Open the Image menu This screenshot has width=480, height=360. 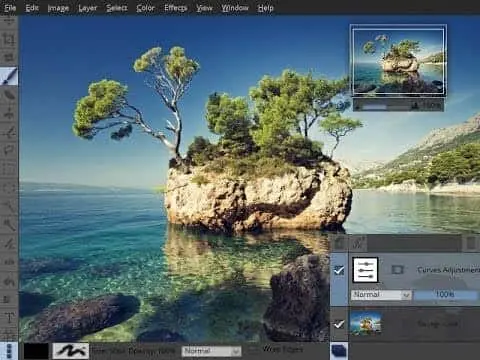pyautogui.click(x=58, y=8)
